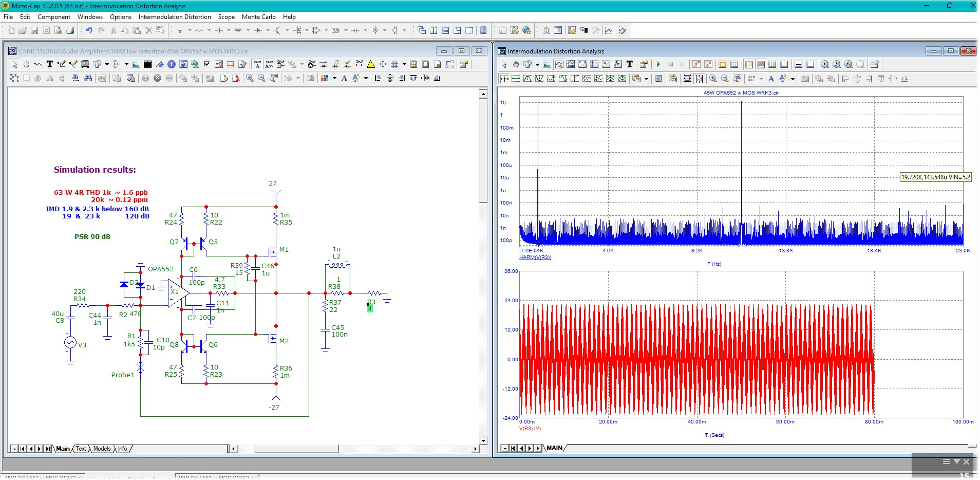Place a ground component from toolbar

pyautogui.click(x=180, y=30)
